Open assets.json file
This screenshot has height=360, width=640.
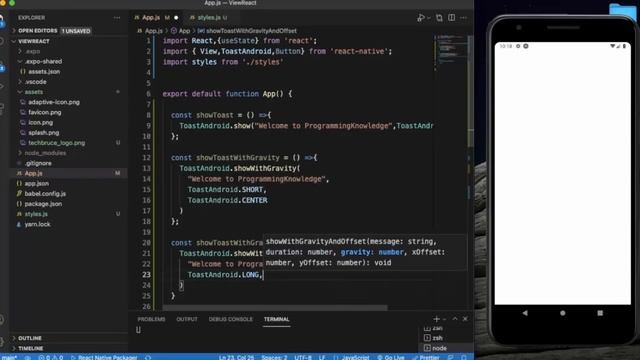tap(44, 72)
